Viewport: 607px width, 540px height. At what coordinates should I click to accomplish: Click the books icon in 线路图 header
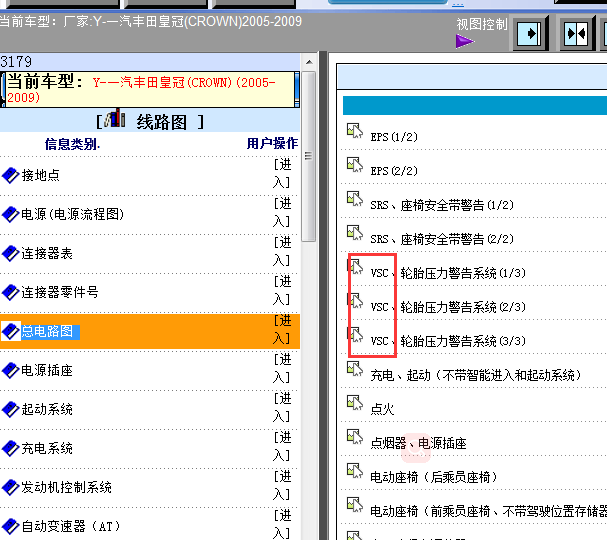pyautogui.click(x=115, y=118)
